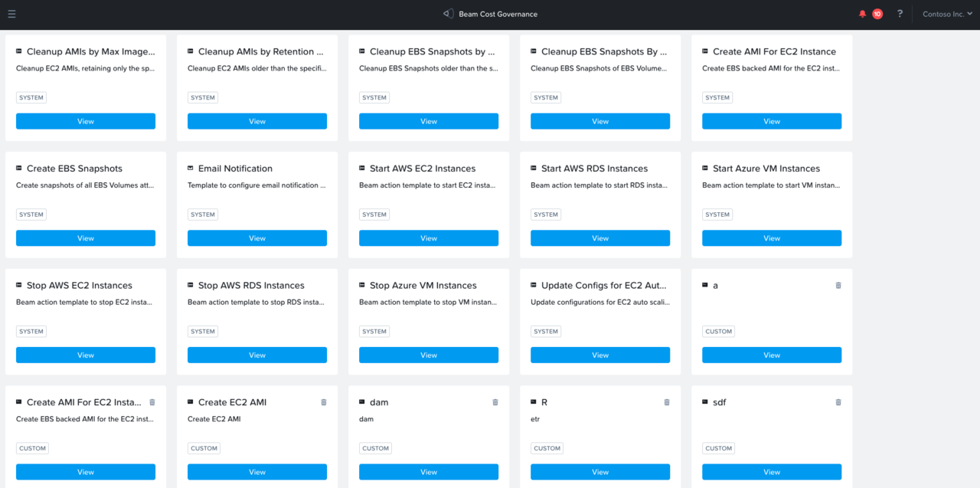Click the Beam Cost Governance title
This screenshot has width=980, height=488.
498,14
